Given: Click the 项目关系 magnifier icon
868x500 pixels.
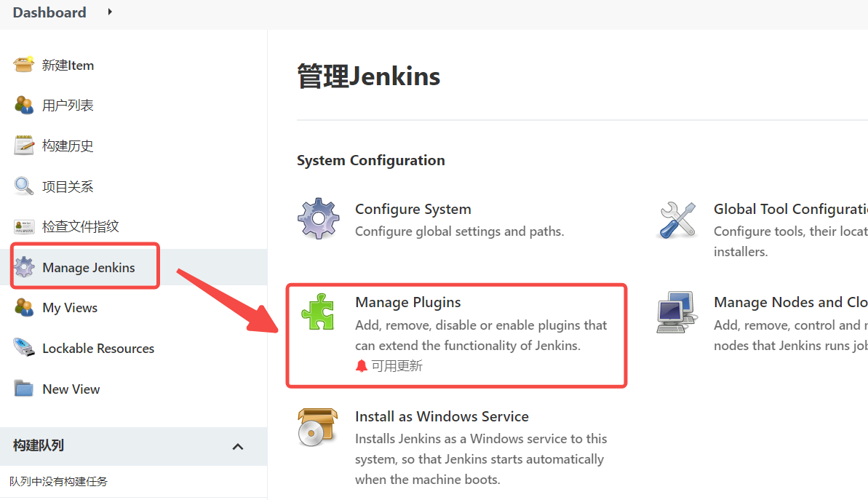Looking at the screenshot, I should (24, 186).
